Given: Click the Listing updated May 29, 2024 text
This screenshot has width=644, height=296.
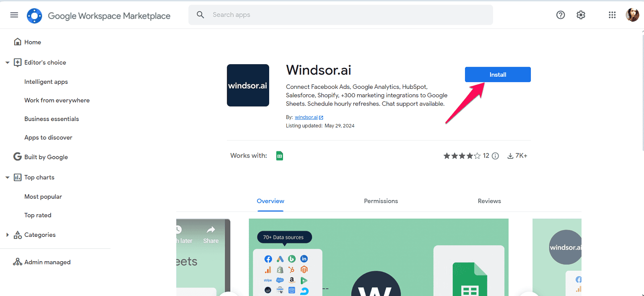Looking at the screenshot, I should [320, 126].
